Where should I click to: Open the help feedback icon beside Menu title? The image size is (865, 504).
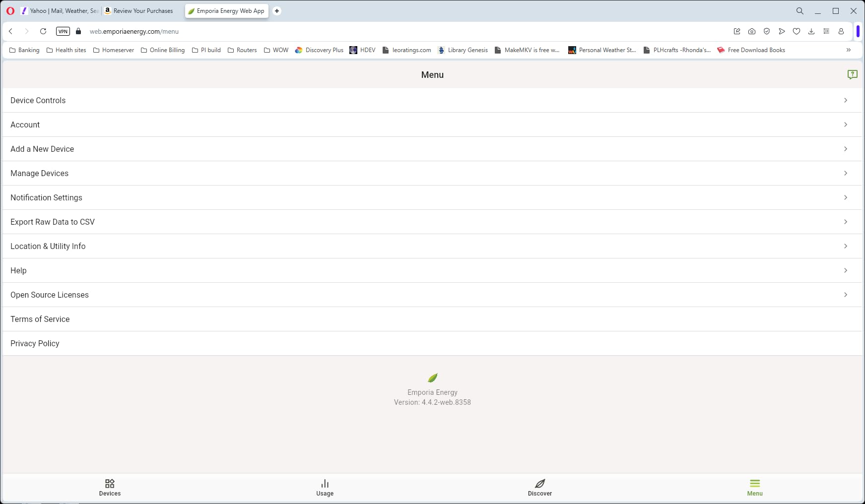(x=852, y=74)
